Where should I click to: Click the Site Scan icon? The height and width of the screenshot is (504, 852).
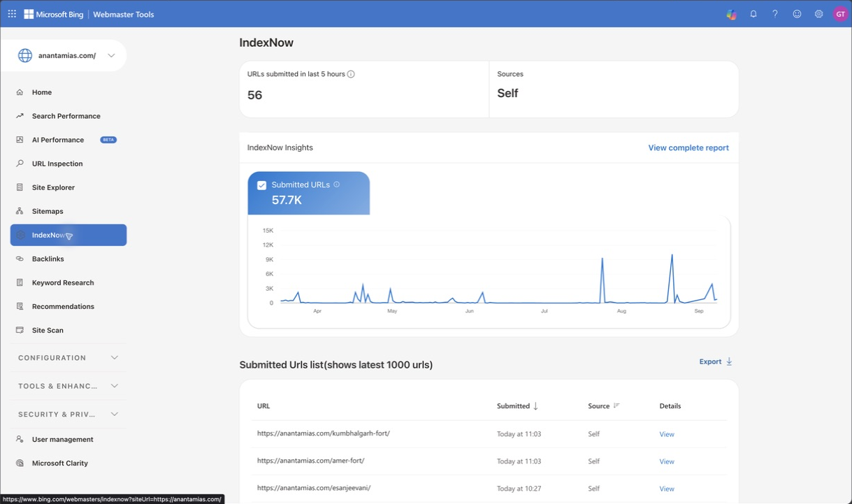point(20,330)
